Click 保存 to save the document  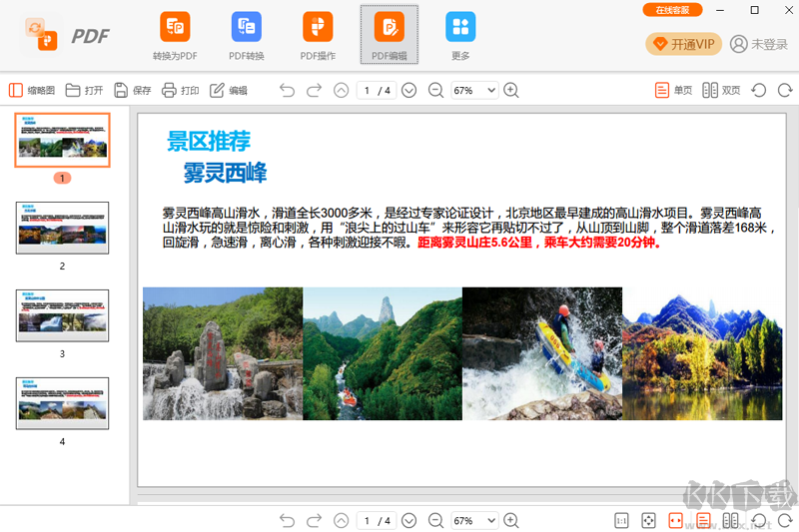click(133, 91)
